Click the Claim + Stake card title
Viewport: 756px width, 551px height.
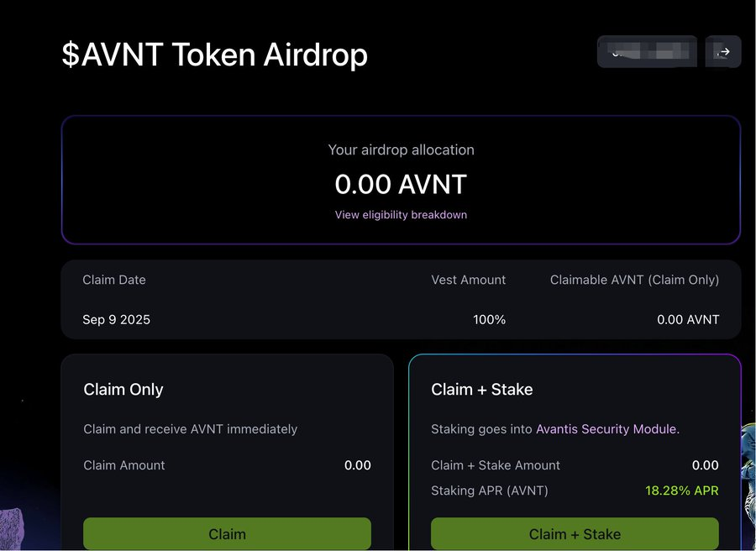tap(481, 390)
